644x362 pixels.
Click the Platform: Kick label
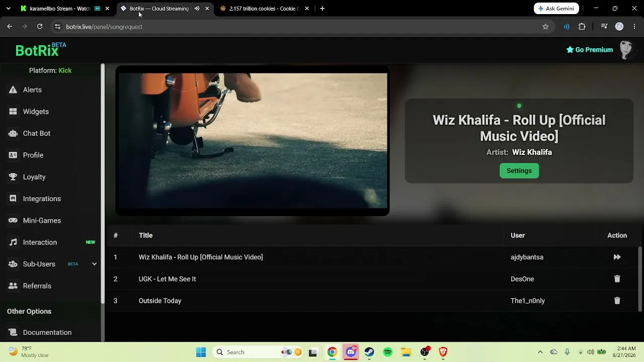[50, 70]
